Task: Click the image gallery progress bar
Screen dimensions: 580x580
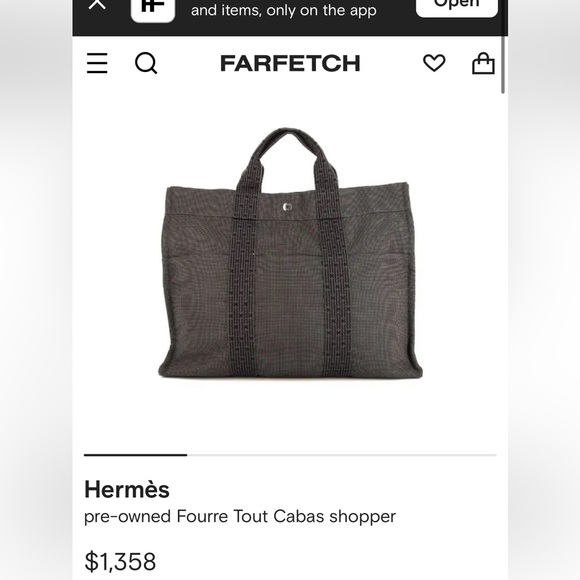Action: tap(290, 455)
